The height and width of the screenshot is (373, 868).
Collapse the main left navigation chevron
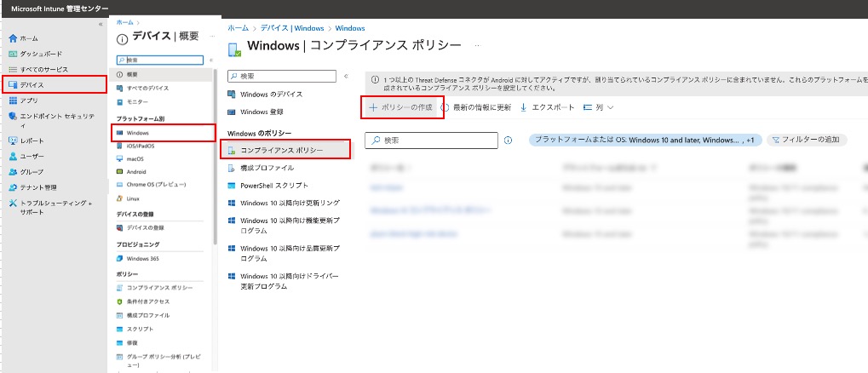coord(101,25)
